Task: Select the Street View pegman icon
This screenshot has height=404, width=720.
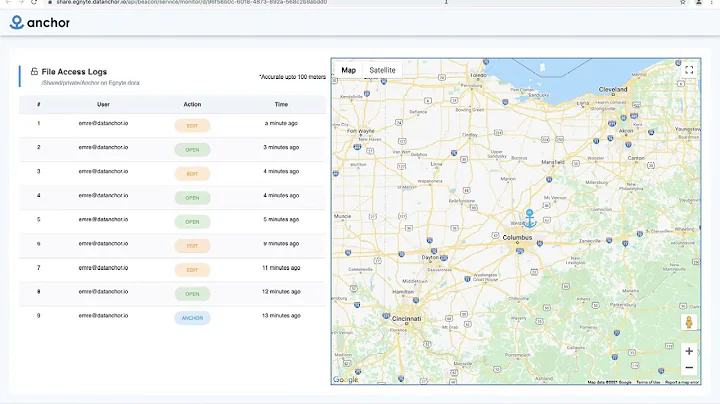Action: pos(689,322)
